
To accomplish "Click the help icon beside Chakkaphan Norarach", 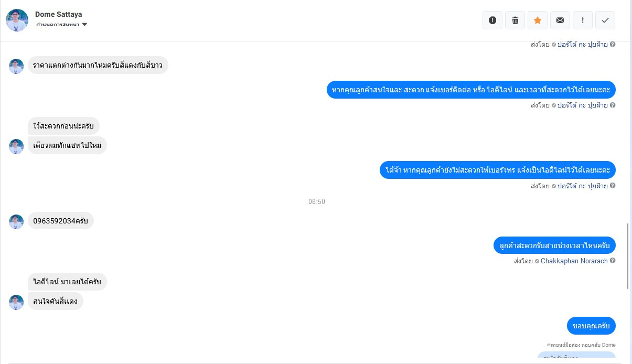I will (x=613, y=261).
